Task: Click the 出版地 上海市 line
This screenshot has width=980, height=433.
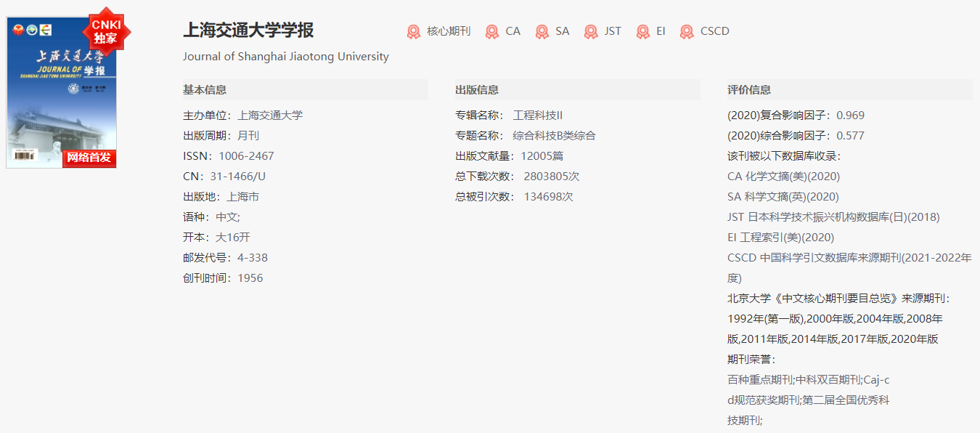Action: [221, 197]
